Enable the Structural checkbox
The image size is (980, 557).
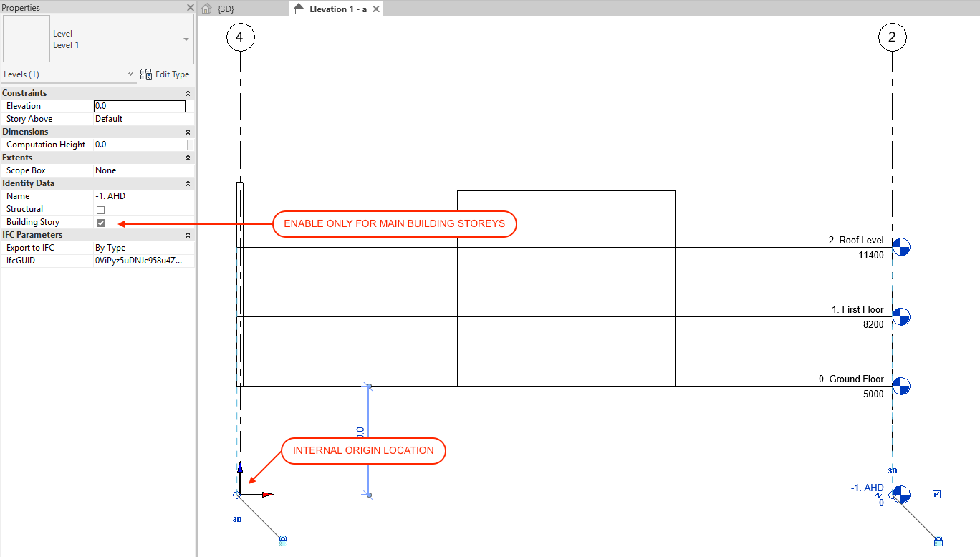coord(100,210)
